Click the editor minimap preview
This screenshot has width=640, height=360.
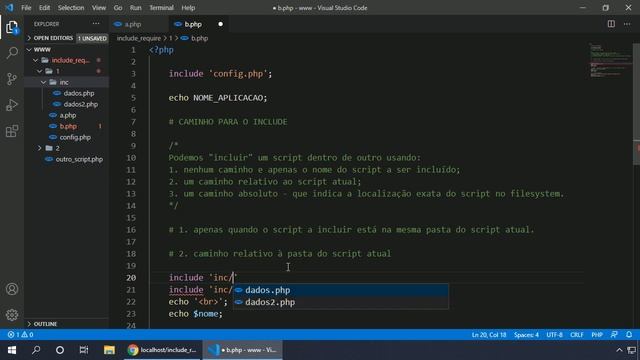(x=610, y=60)
